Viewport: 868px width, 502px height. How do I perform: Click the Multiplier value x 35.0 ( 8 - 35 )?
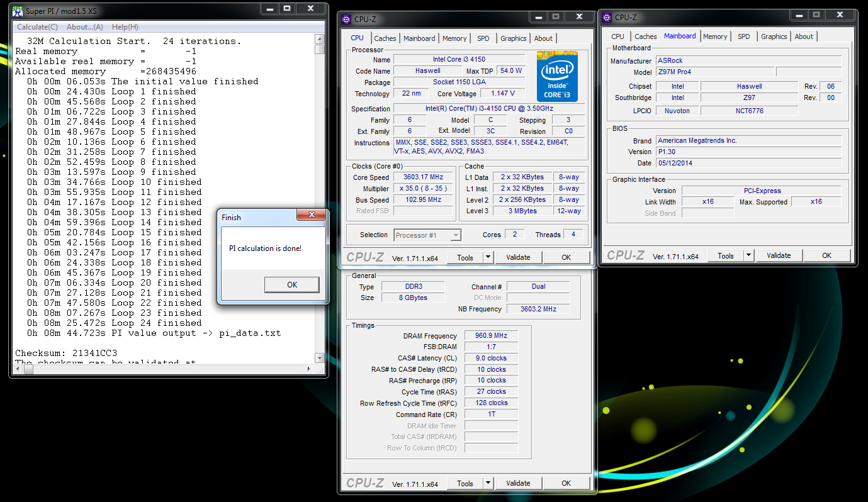(x=423, y=189)
